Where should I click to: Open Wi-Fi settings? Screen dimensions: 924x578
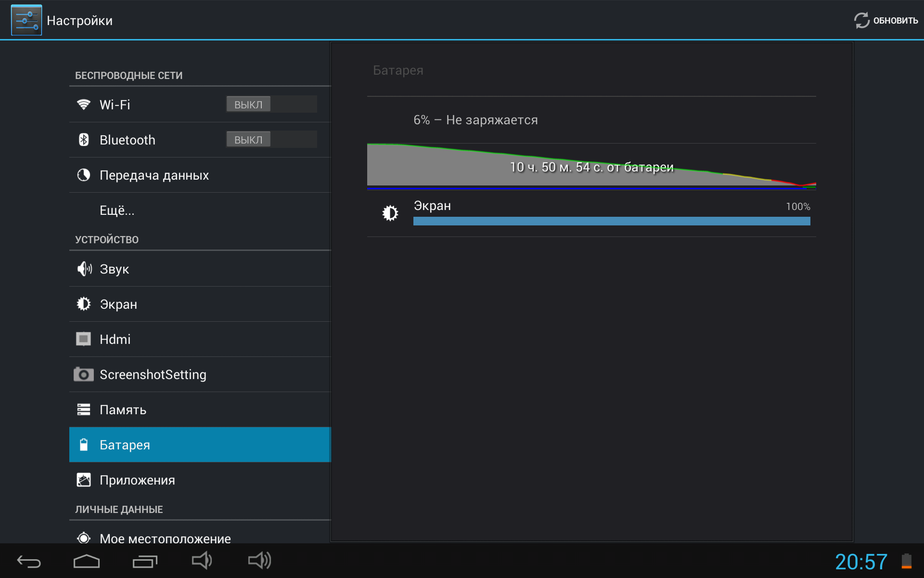(200, 105)
